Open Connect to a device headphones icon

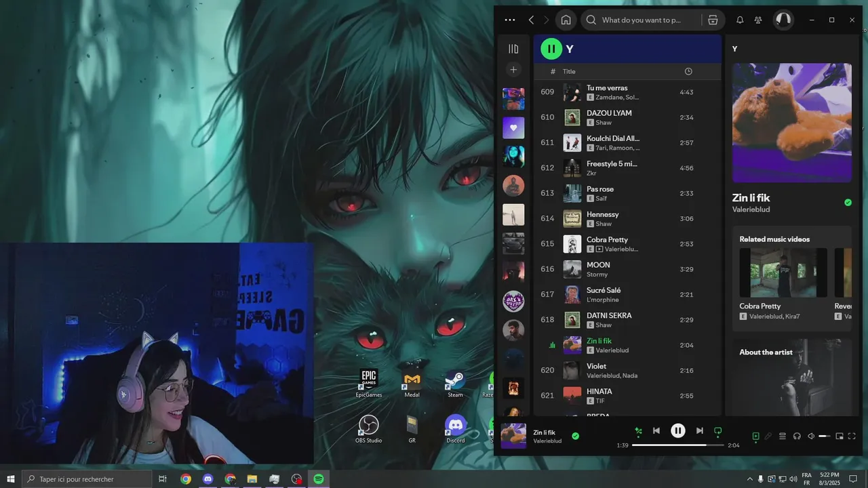797,436
